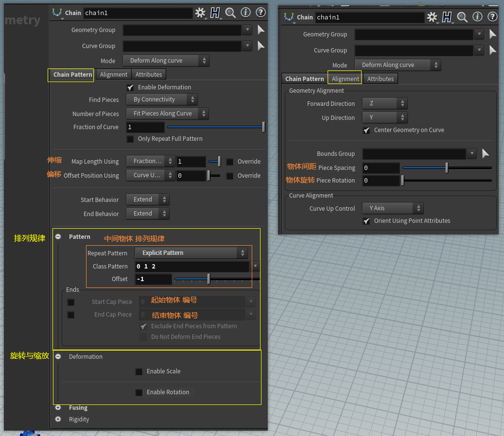This screenshot has height=436, width=504.
Task: Enable Only Repeat Full Pattern checkbox
Action: point(130,139)
